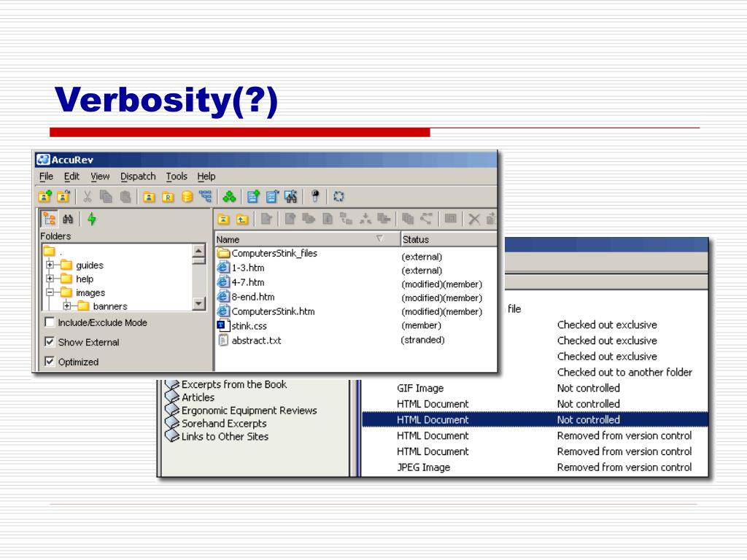Open the View menu

(100, 176)
